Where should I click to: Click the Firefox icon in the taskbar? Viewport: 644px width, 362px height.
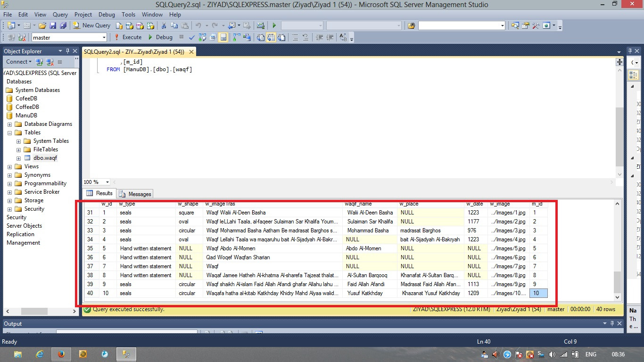pyautogui.click(x=61, y=354)
